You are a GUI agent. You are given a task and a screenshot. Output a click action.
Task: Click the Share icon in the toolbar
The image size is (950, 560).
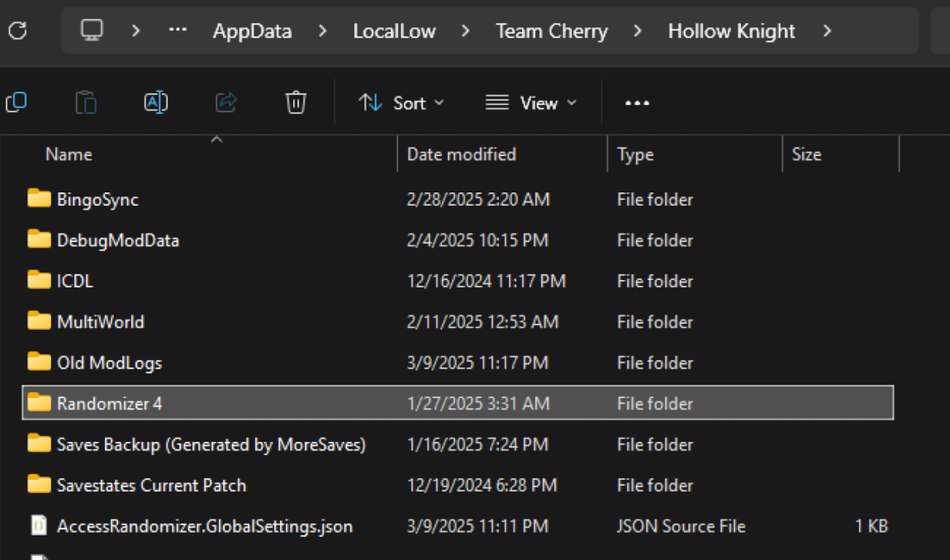[226, 102]
